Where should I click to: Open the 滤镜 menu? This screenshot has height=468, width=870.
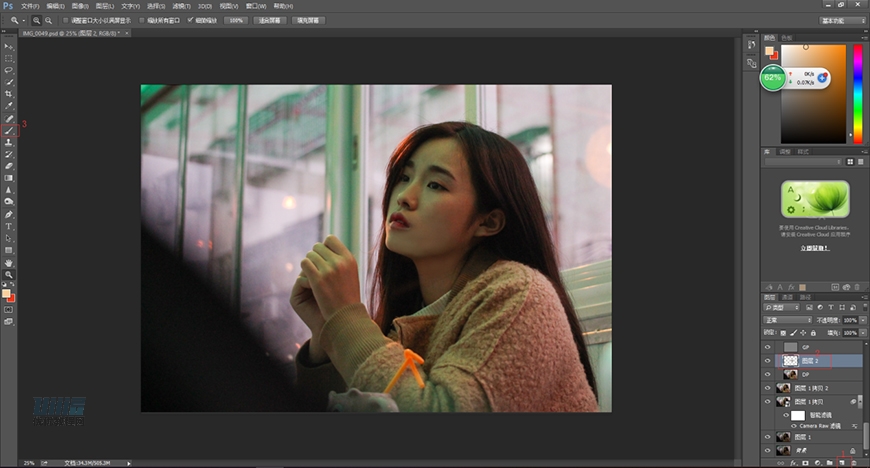click(177, 5)
